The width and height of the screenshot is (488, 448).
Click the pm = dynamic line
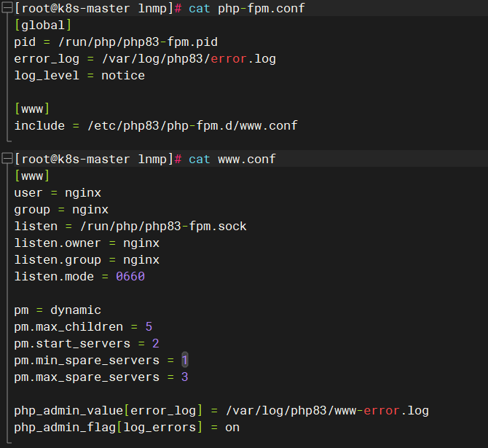58,310
